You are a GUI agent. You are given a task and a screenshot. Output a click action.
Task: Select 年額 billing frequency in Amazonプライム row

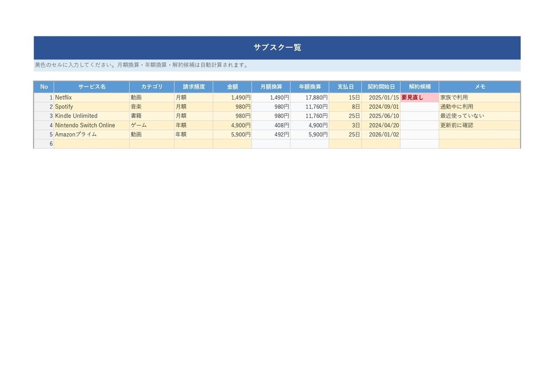click(193, 134)
